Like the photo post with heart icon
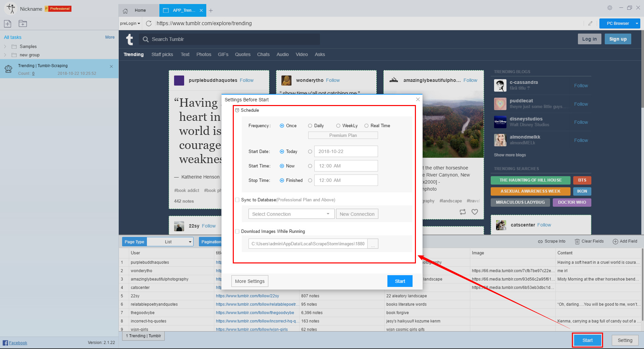 pyautogui.click(x=475, y=212)
